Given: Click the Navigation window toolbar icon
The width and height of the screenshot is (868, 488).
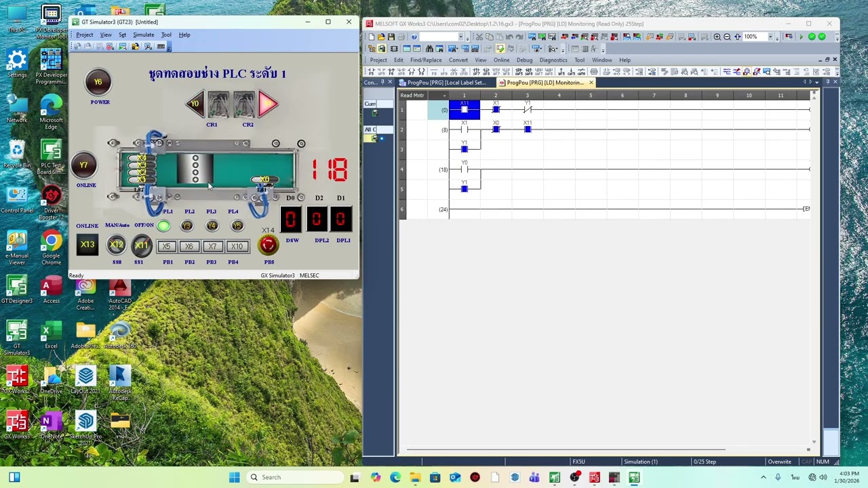Looking at the screenshot, I should pos(372,49).
